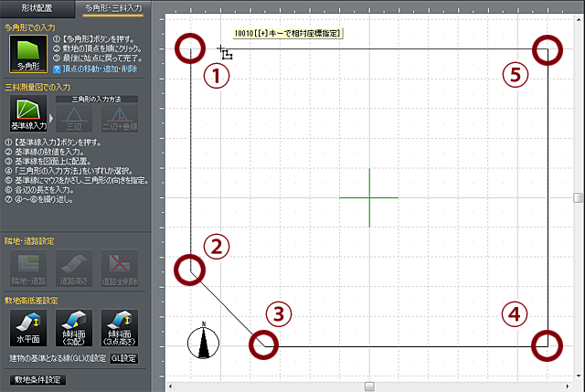Click the 基準線入力 baseline input button

pyautogui.click(x=28, y=115)
